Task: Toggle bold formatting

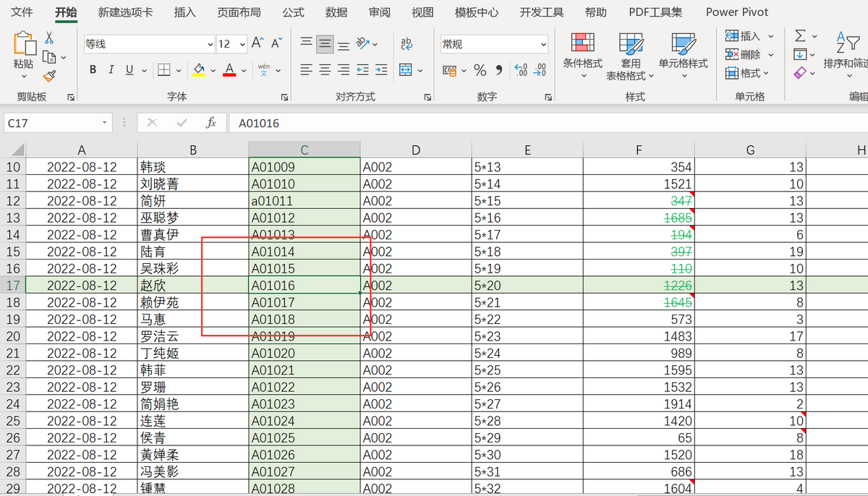Action: tap(93, 70)
